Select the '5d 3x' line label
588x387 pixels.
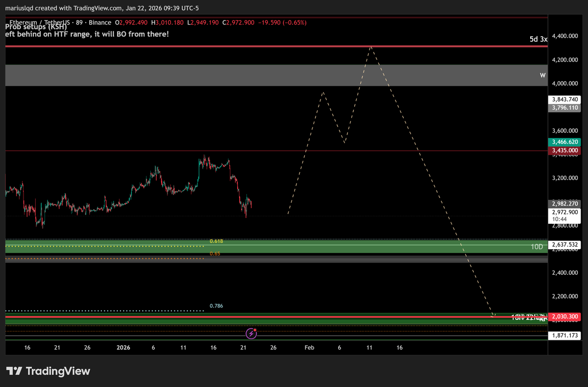[538, 39]
